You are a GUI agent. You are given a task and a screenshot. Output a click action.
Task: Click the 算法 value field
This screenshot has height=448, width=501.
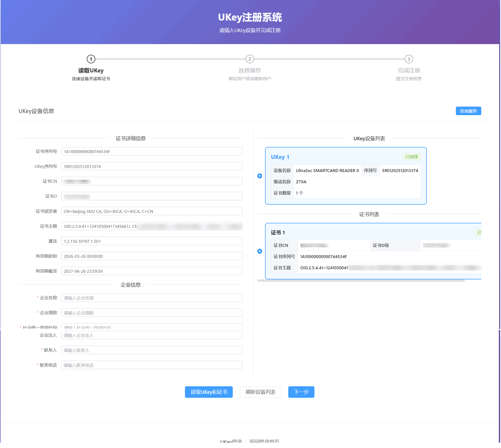pos(152,241)
